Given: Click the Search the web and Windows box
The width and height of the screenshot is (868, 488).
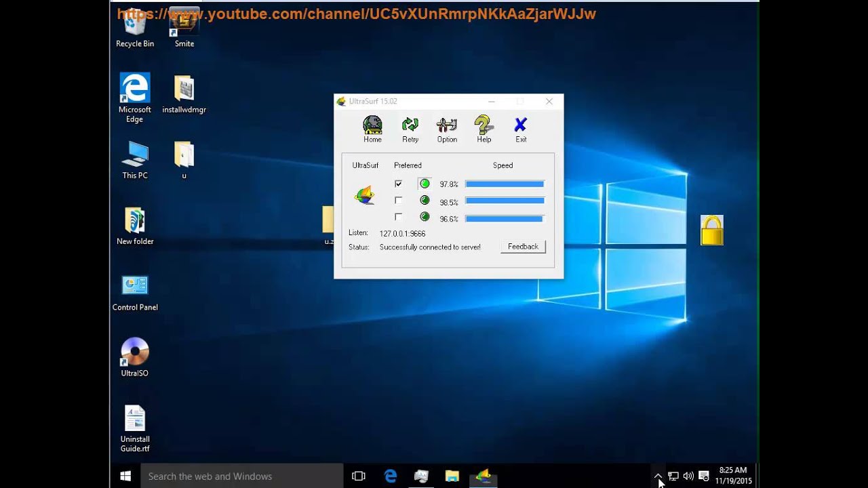Looking at the screenshot, I should click(242, 476).
